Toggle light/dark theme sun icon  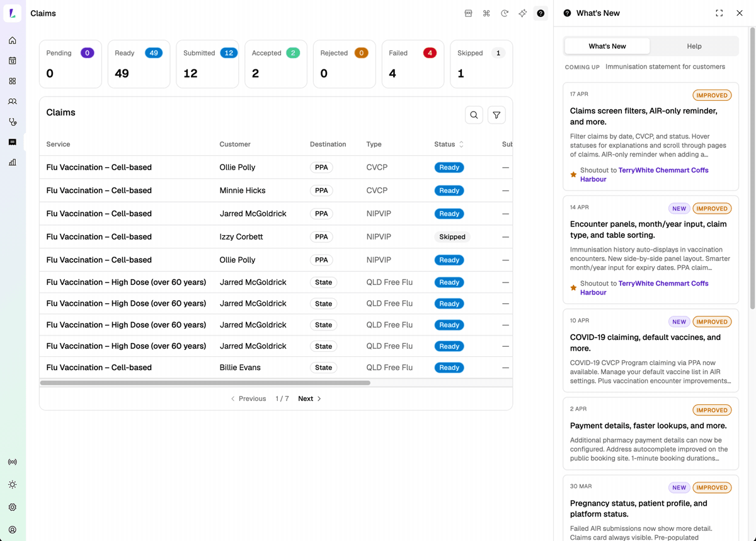click(12, 485)
